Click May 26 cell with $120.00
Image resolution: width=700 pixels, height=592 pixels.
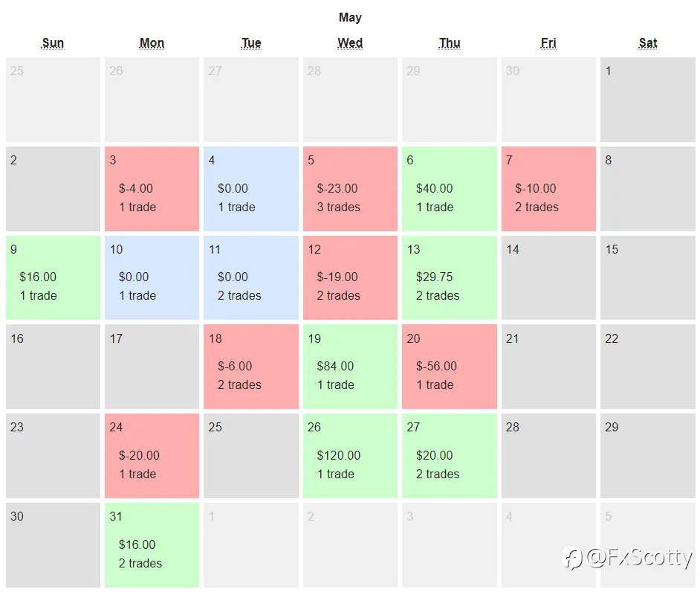click(350, 456)
